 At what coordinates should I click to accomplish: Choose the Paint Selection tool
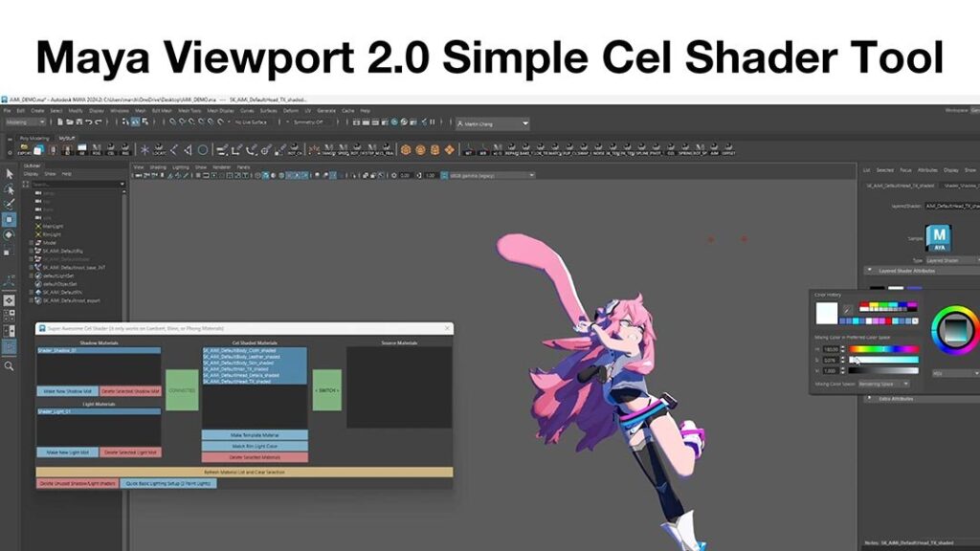point(8,201)
